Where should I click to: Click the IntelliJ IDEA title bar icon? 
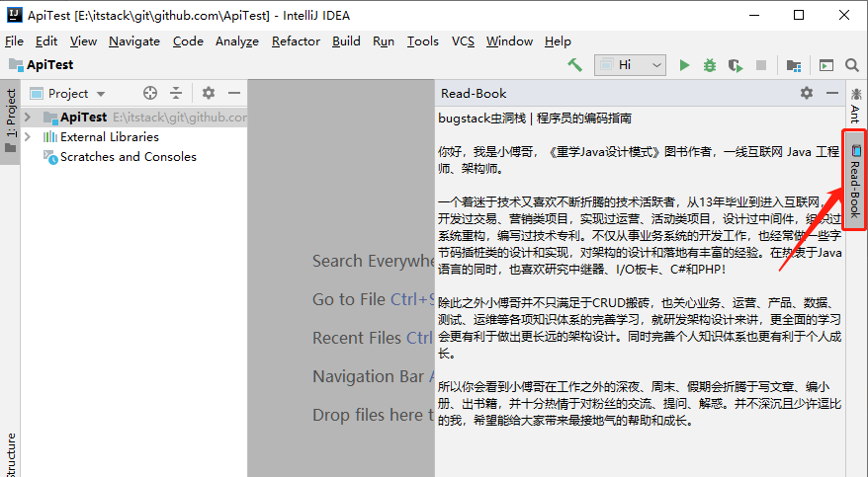[x=15, y=15]
